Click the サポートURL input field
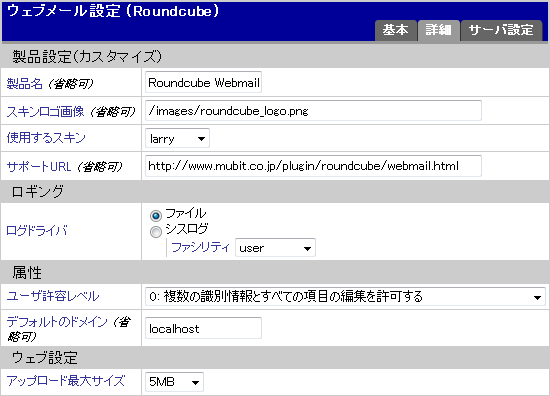 313,166
